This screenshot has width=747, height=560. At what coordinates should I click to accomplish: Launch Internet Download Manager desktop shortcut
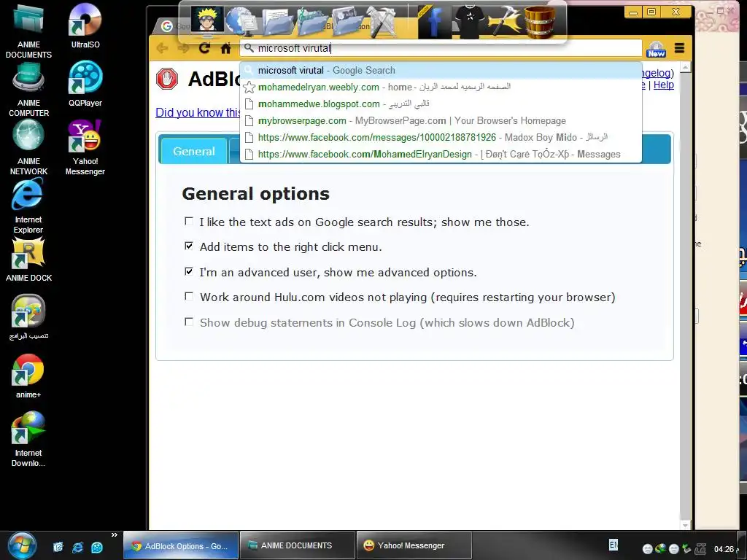tap(28, 440)
